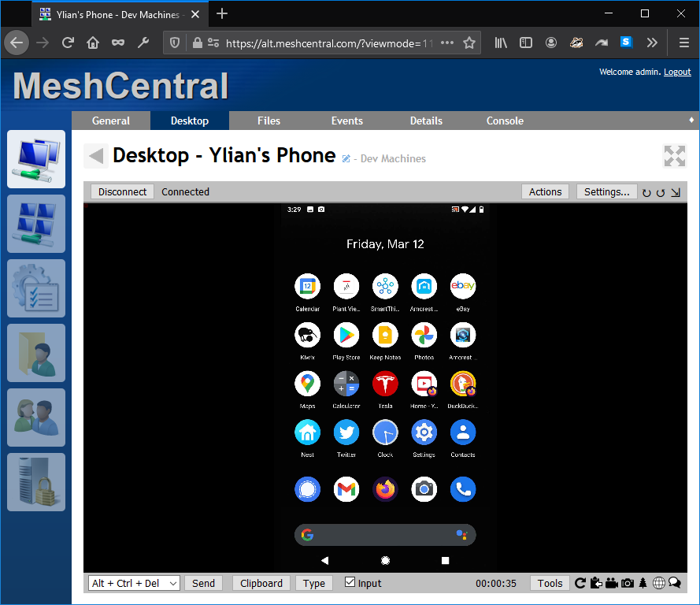The width and height of the screenshot is (700, 605).
Task: Open chat bubbles icon in bottom toolbar
Action: (x=675, y=583)
